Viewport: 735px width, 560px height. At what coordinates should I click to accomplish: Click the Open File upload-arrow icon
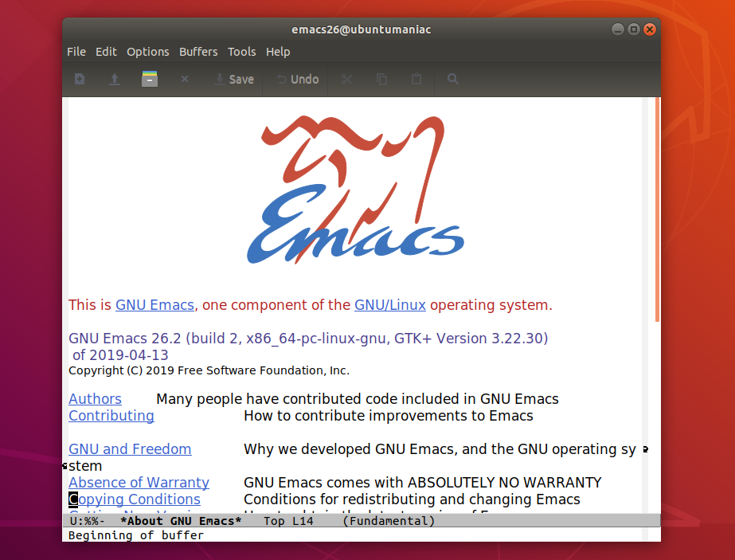click(115, 79)
